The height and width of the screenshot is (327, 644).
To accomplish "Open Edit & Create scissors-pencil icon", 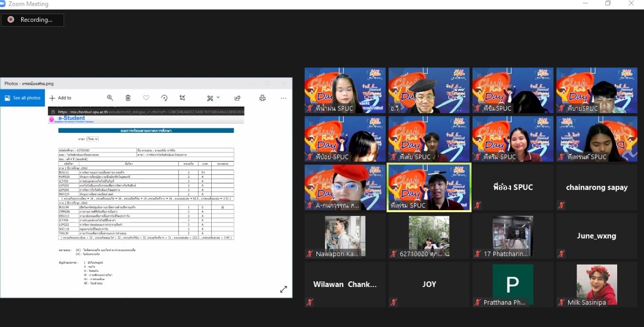I will click(x=210, y=98).
